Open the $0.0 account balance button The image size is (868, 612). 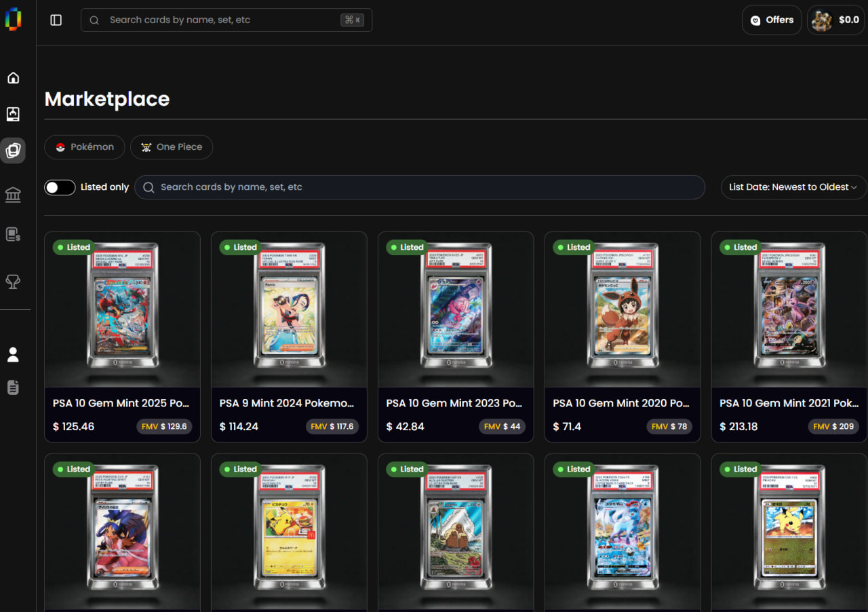click(x=835, y=20)
